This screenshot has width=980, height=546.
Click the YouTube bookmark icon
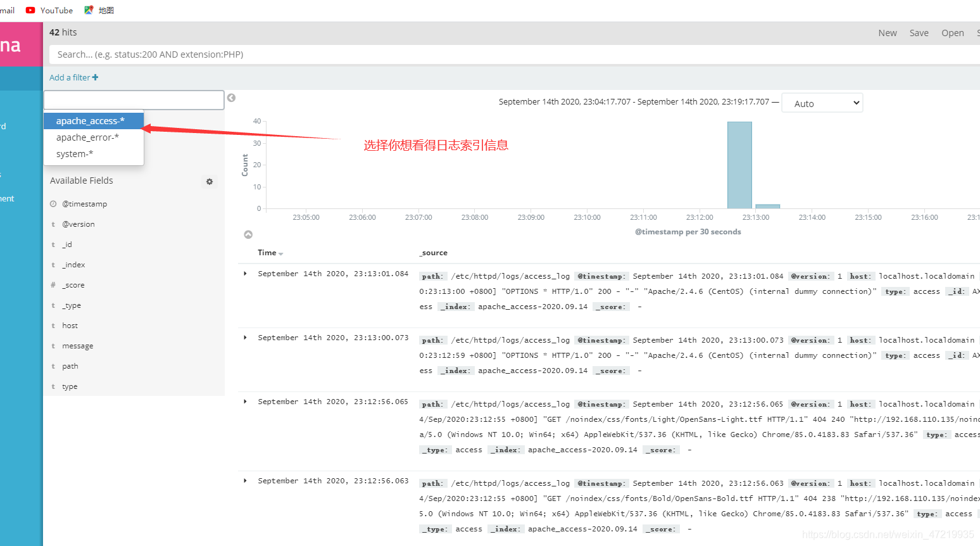[x=30, y=10]
